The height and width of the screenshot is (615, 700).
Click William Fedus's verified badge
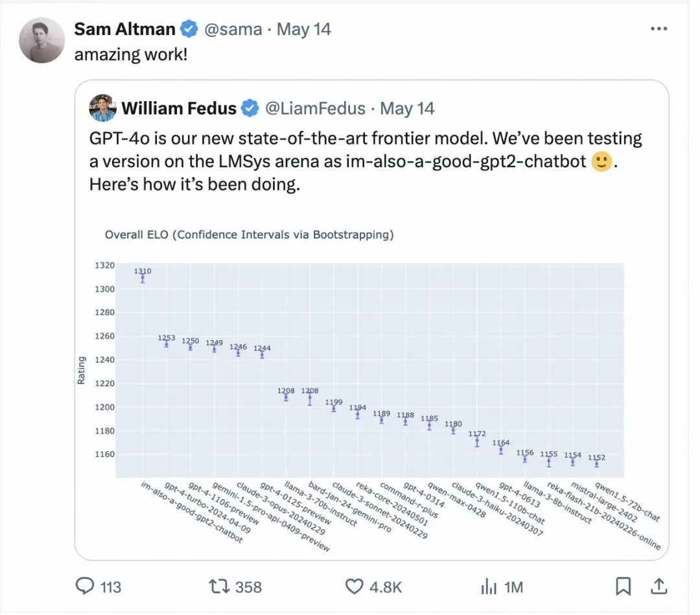pos(250,108)
